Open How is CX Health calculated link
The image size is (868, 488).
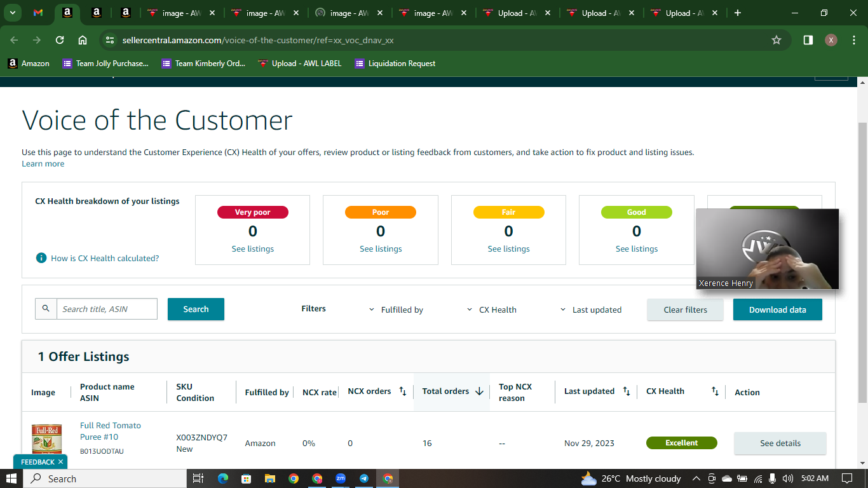[105, 259]
